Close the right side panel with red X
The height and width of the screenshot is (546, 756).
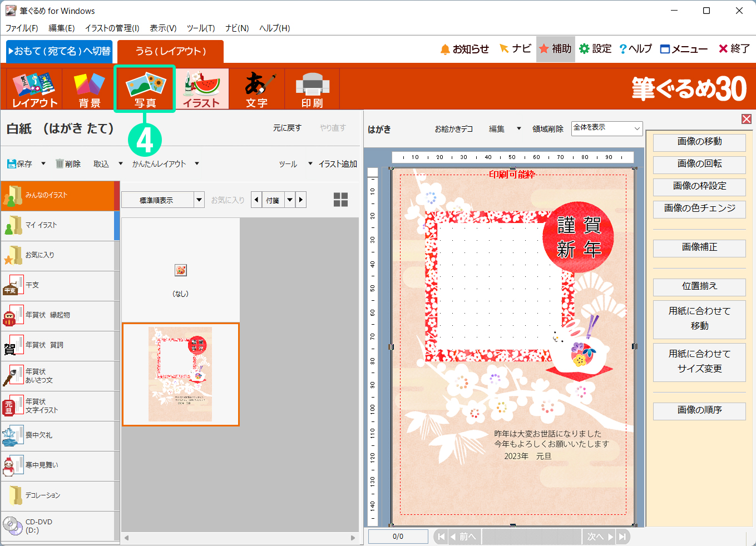point(746,119)
